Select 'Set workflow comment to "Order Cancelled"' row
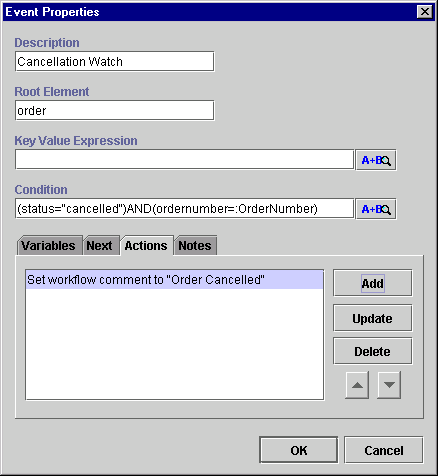Image resolution: width=438 pixels, height=476 pixels. tap(174, 280)
